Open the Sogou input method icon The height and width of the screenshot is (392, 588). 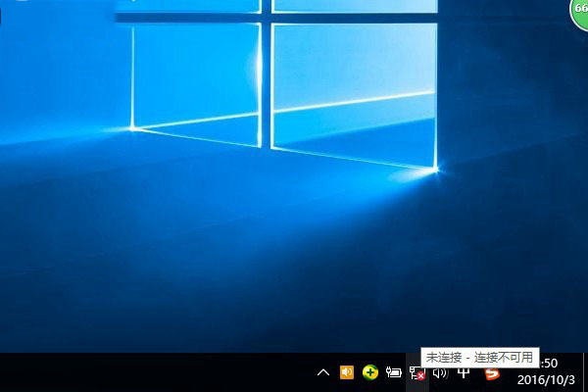[x=492, y=373]
